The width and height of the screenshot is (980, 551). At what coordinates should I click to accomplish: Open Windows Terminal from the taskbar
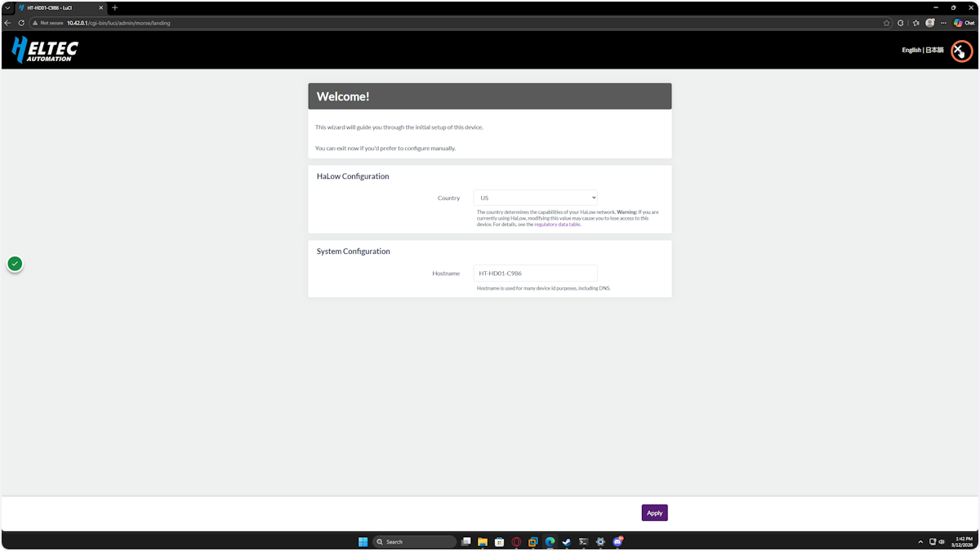pyautogui.click(x=583, y=541)
